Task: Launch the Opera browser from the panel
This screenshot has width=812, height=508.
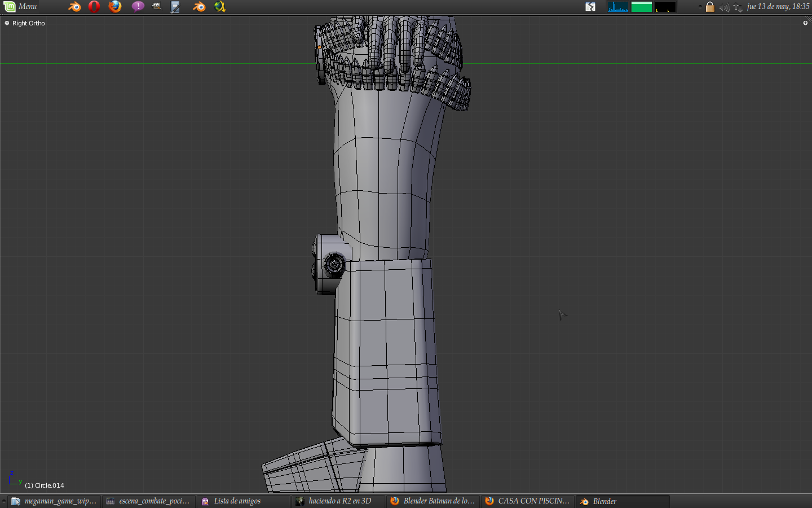Action: pyautogui.click(x=94, y=7)
